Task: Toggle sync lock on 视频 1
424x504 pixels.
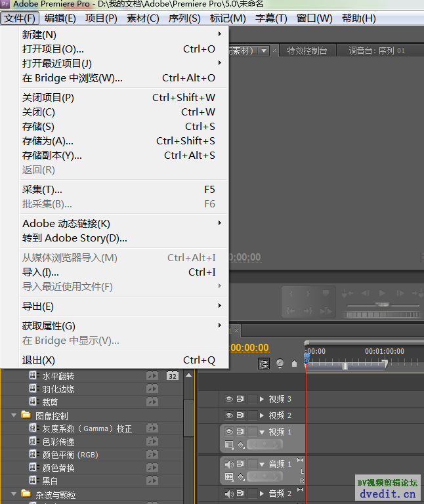Action: 240,431
